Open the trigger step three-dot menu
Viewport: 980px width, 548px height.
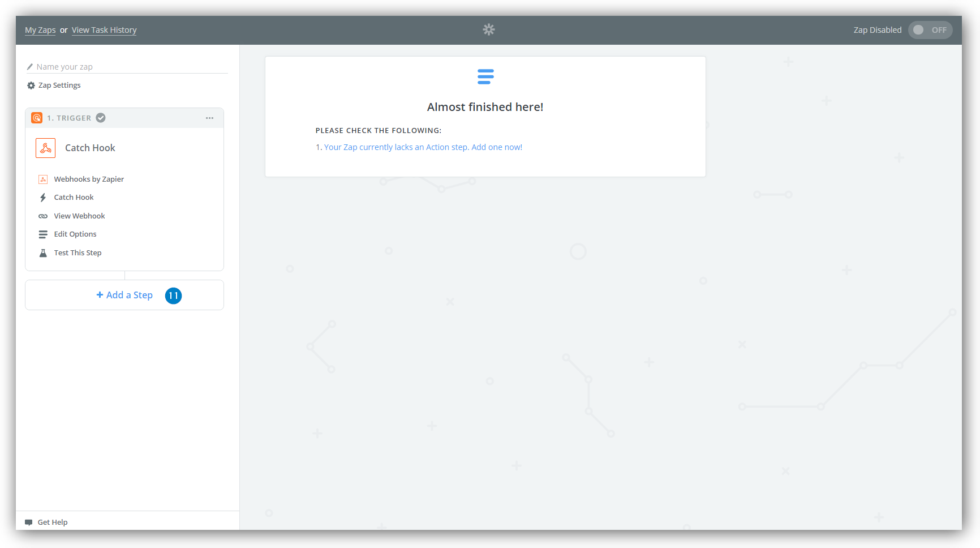[x=210, y=118]
